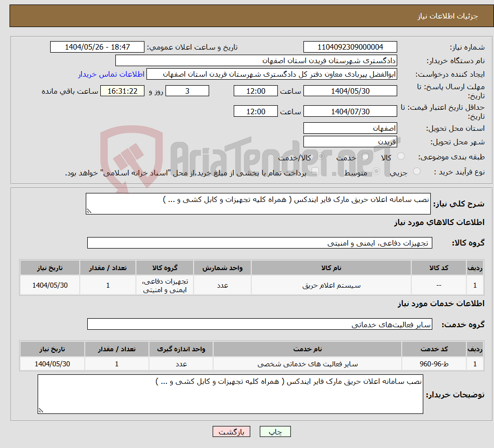Click the delivery city فریدن field
The image size is (494, 448).
click(350, 142)
